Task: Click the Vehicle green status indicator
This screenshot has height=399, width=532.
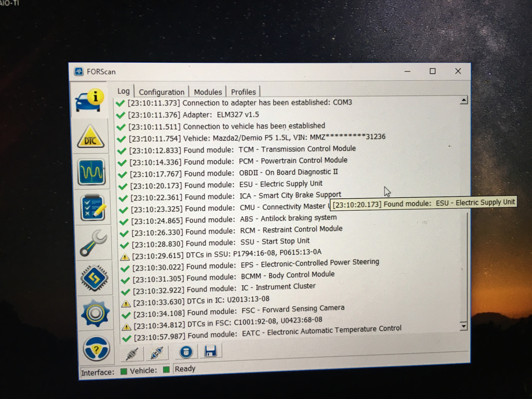Action: point(166,370)
